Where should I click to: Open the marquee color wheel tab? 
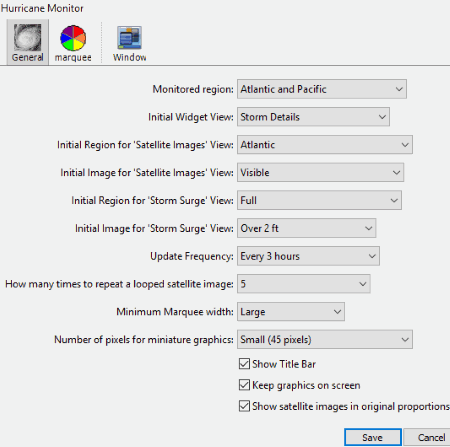[x=73, y=43]
